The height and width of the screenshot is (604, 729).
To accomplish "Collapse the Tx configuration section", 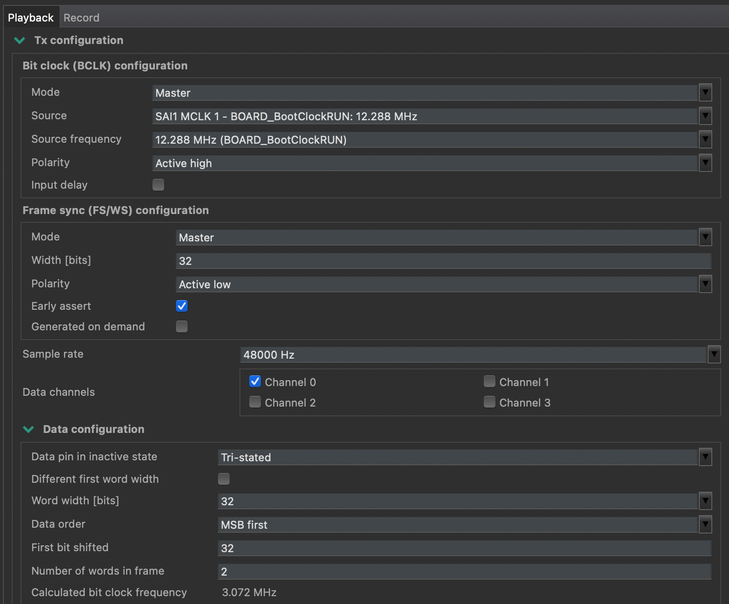I will coord(20,41).
